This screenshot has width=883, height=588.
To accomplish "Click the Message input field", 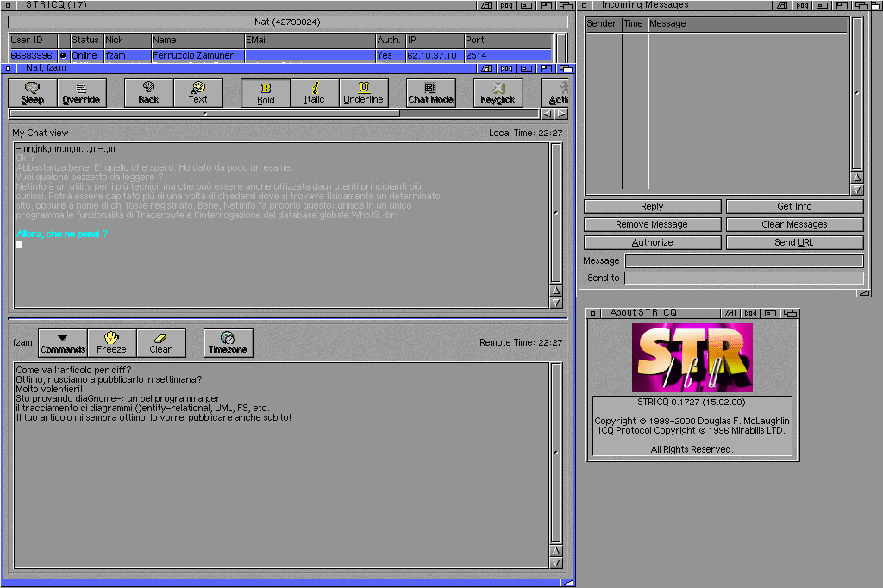I will click(743, 261).
